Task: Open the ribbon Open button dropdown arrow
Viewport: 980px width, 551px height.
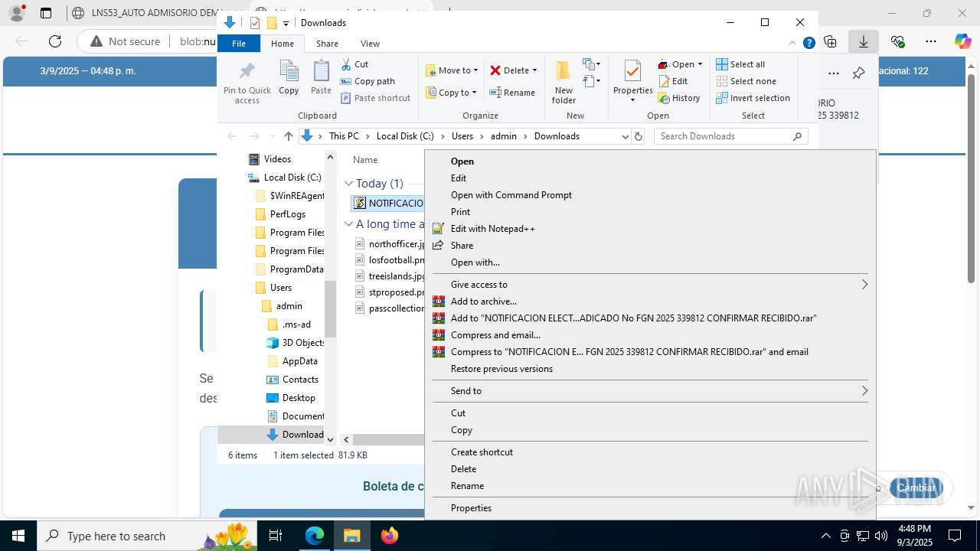Action: point(700,64)
